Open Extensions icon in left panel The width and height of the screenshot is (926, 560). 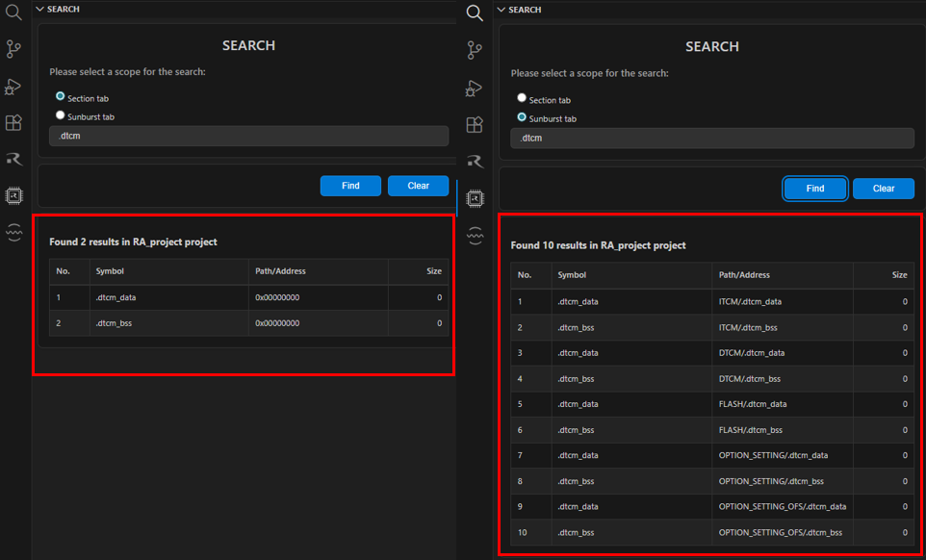point(13,123)
